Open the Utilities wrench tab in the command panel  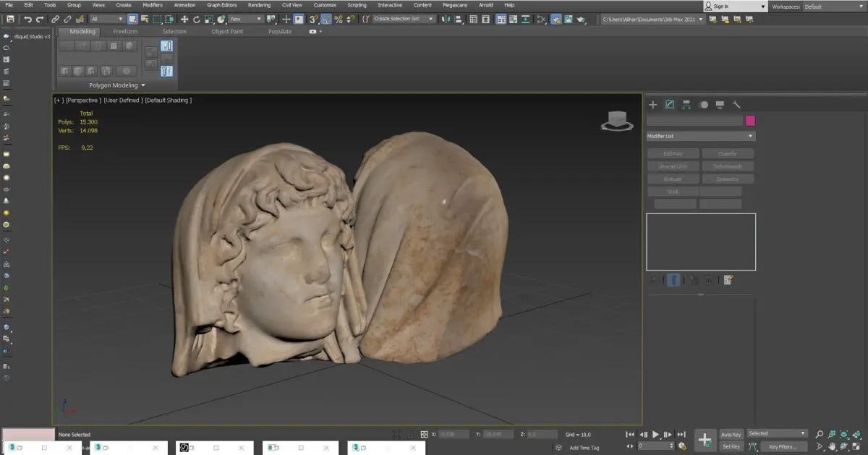pos(736,105)
